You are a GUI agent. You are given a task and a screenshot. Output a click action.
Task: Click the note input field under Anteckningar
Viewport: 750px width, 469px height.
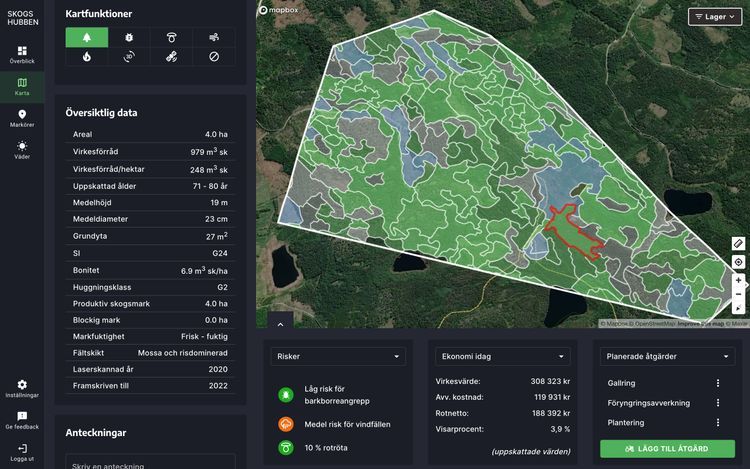coord(150,463)
